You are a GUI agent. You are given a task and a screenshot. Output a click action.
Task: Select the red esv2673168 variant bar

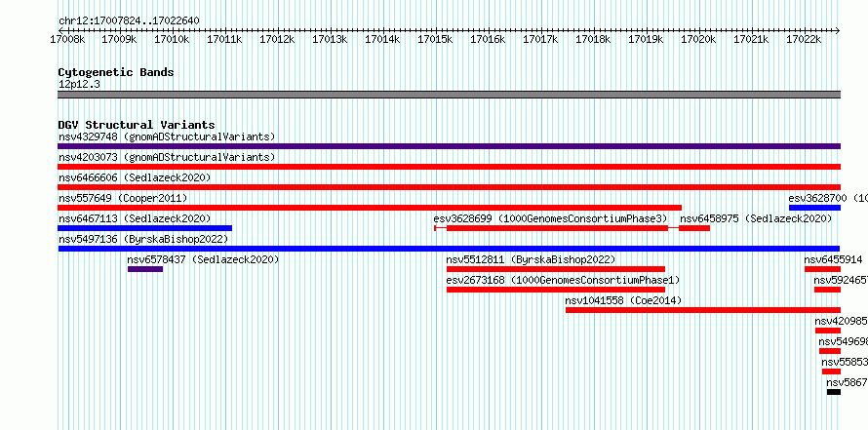[x=556, y=290]
